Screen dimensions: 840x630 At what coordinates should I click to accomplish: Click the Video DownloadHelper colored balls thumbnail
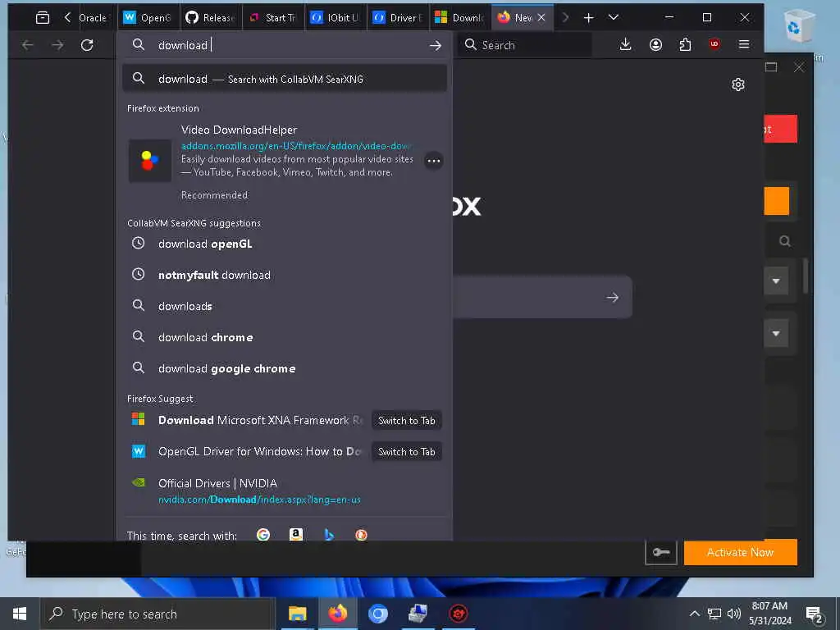(x=150, y=161)
